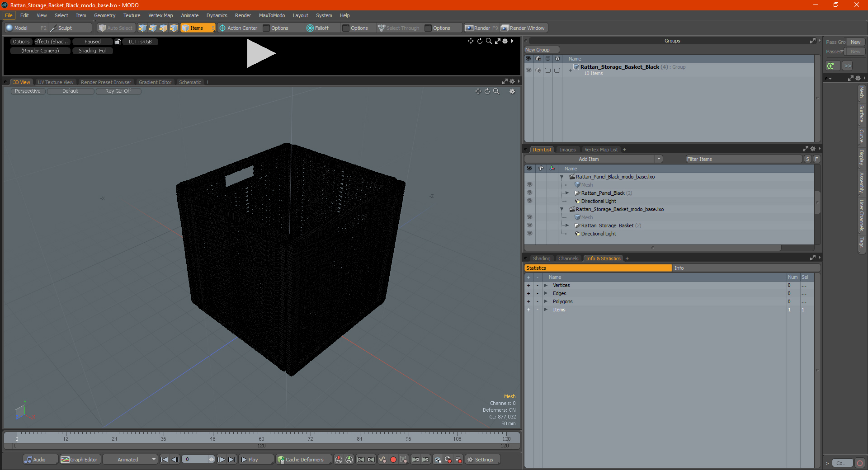
Task: Expand Rattan_Panel_Black item tree
Action: point(567,193)
